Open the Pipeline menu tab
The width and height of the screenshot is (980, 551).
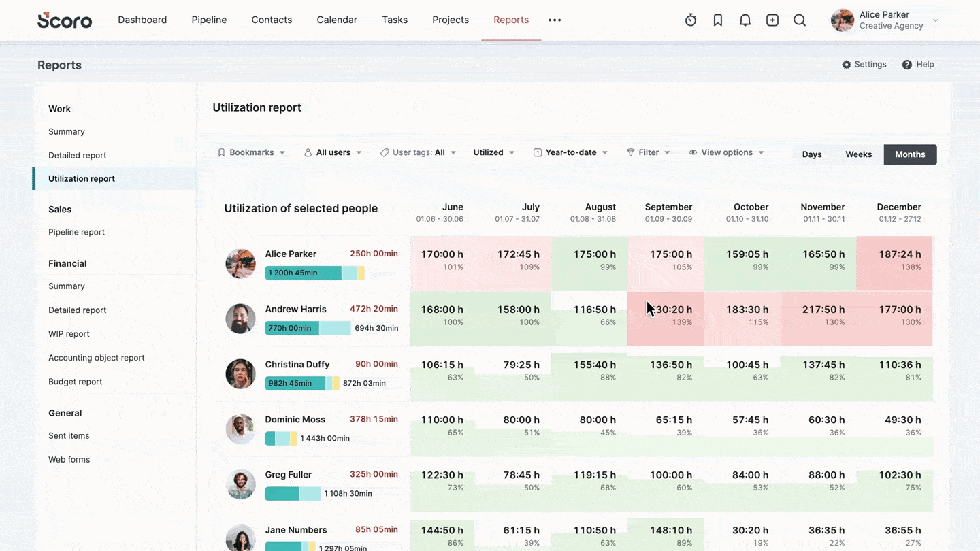point(209,20)
